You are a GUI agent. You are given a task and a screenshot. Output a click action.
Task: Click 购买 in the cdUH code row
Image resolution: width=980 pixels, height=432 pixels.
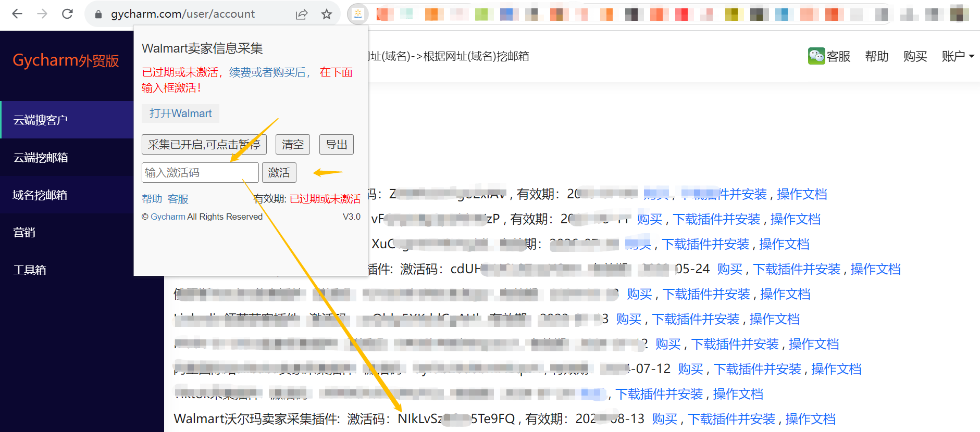730,269
